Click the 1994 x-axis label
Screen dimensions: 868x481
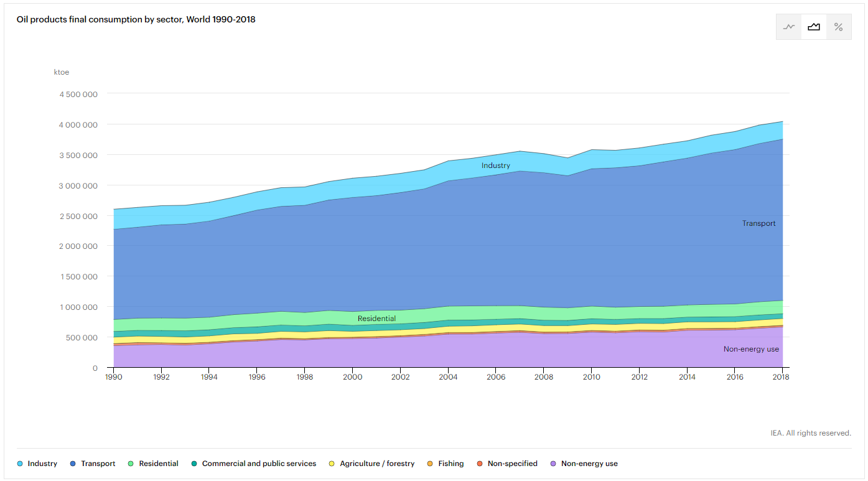(x=209, y=377)
